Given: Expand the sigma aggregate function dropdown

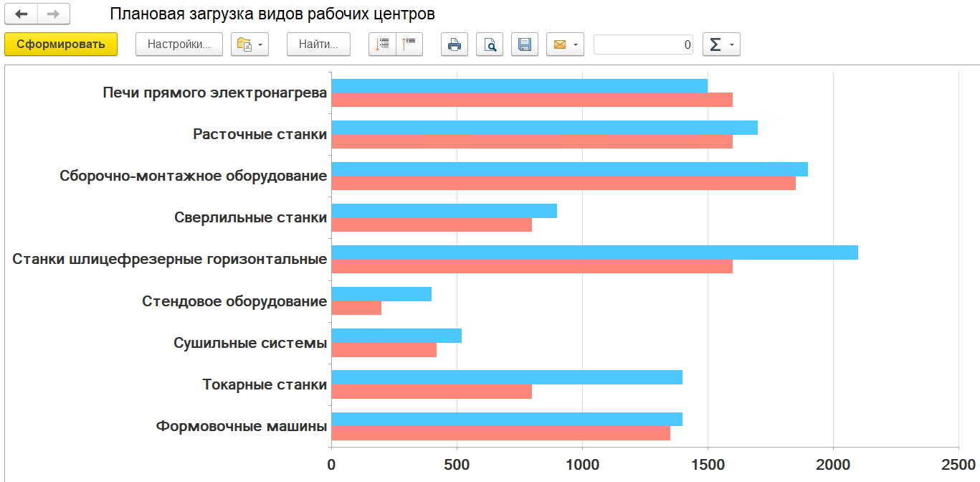Looking at the screenshot, I should point(721,44).
